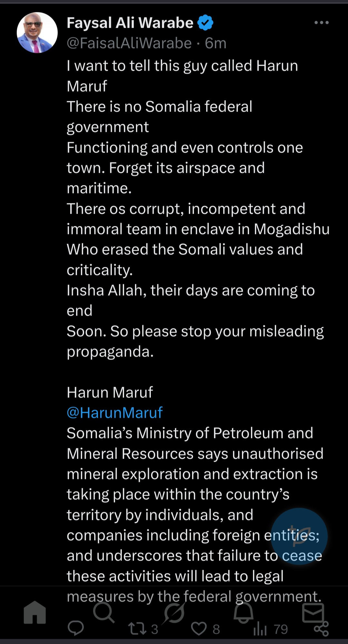The image size is (348, 644).
Task: Tap the share icon on tweet
Action: tap(321, 629)
